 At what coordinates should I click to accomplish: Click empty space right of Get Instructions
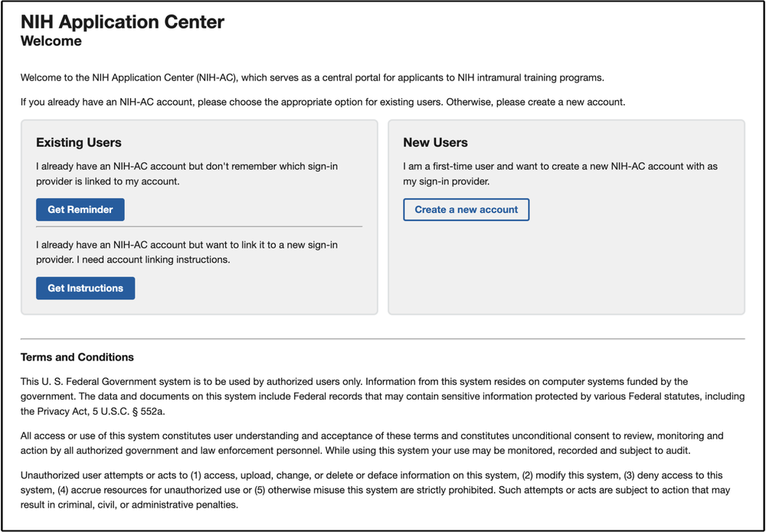253,289
